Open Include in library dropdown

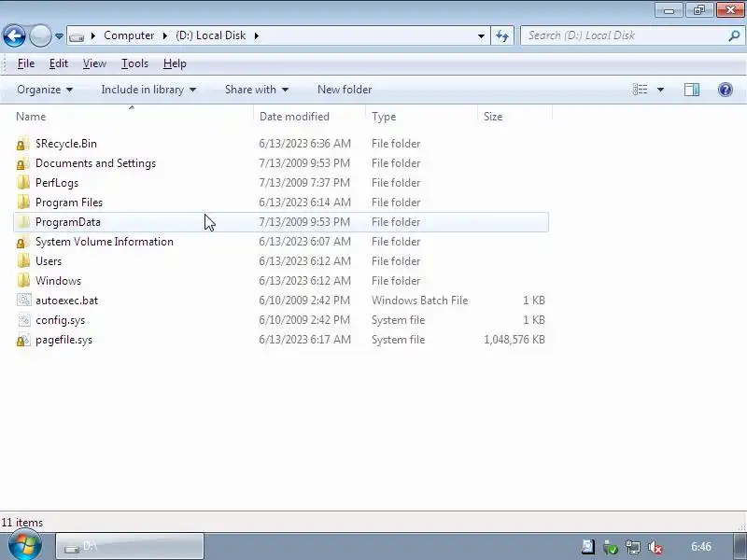148,90
